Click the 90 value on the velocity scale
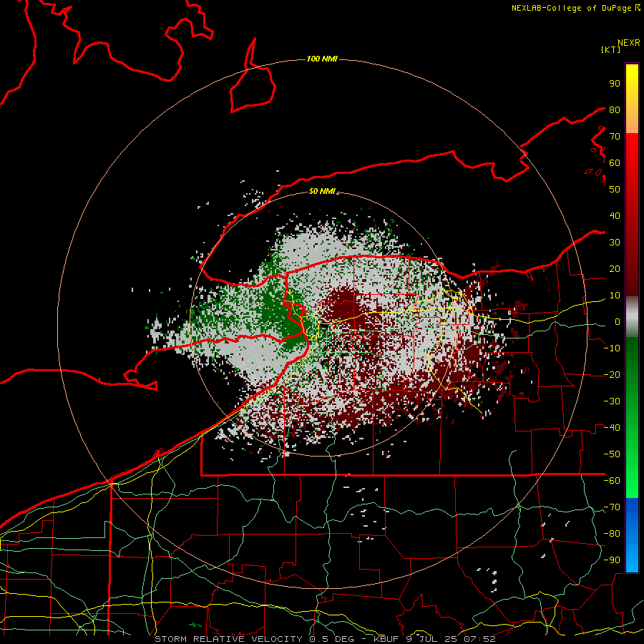Screen dimensions: 644x644 pyautogui.click(x=615, y=84)
